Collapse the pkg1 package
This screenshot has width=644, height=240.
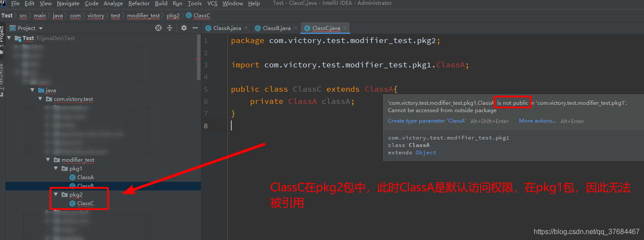[x=56, y=169]
